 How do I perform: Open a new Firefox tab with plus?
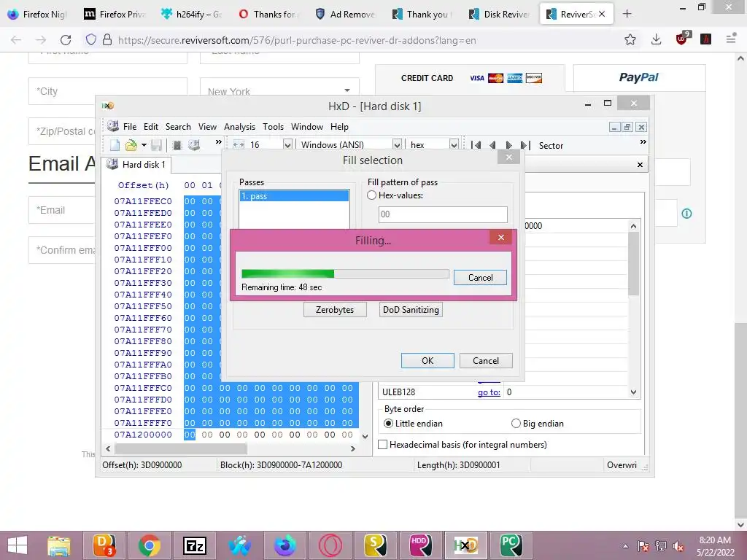coord(627,14)
